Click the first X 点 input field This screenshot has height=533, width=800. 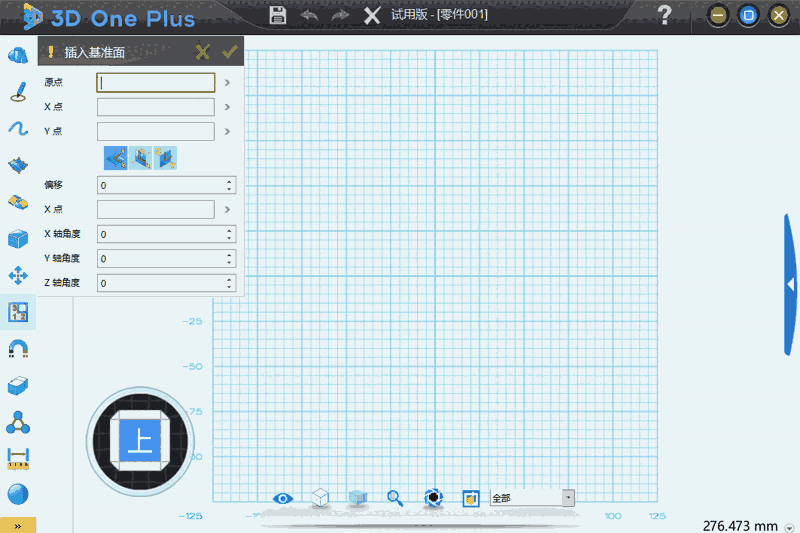156,107
